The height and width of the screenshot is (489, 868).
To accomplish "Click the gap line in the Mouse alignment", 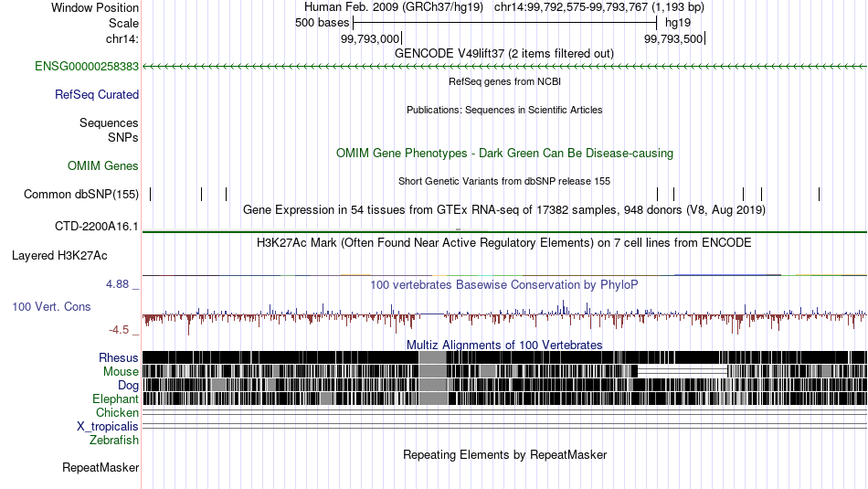I will (x=683, y=371).
